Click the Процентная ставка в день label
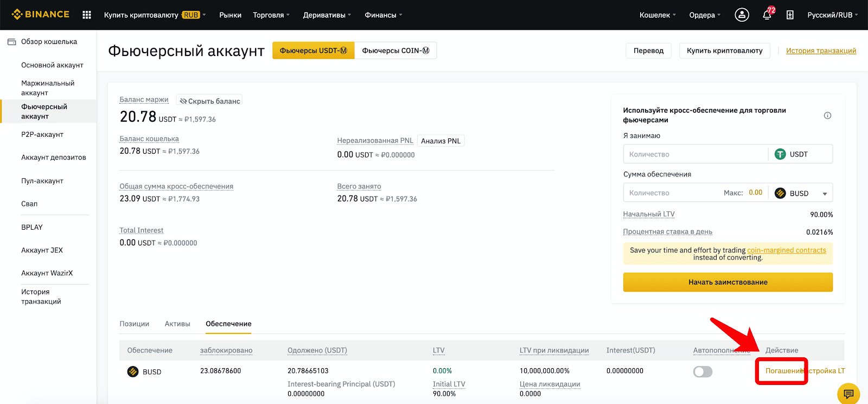This screenshot has width=868, height=404. [667, 231]
